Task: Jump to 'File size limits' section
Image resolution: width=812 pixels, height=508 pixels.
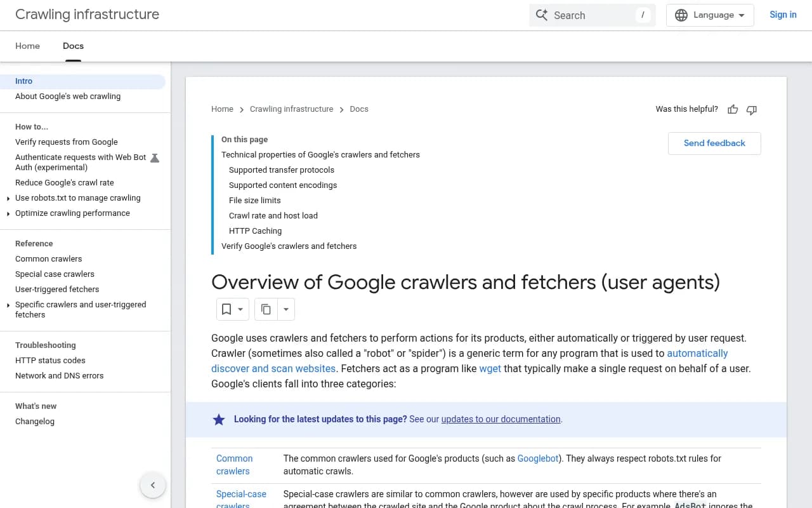Action: 254,201
